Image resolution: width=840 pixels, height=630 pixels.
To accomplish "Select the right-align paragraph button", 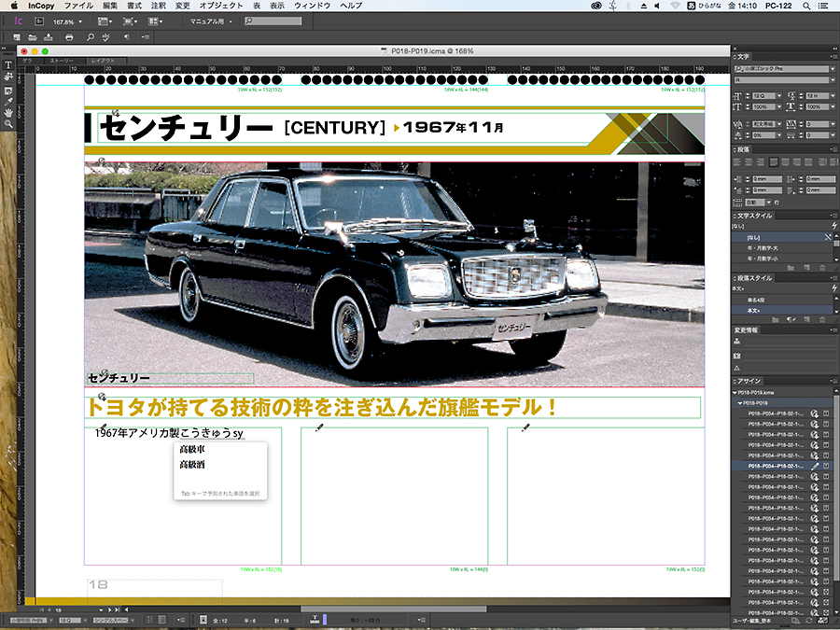I will click(761, 161).
